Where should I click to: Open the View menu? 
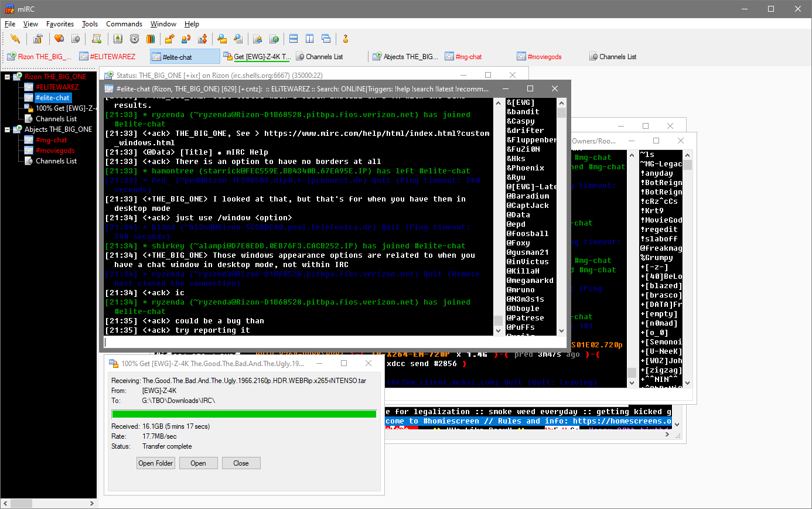(x=30, y=24)
